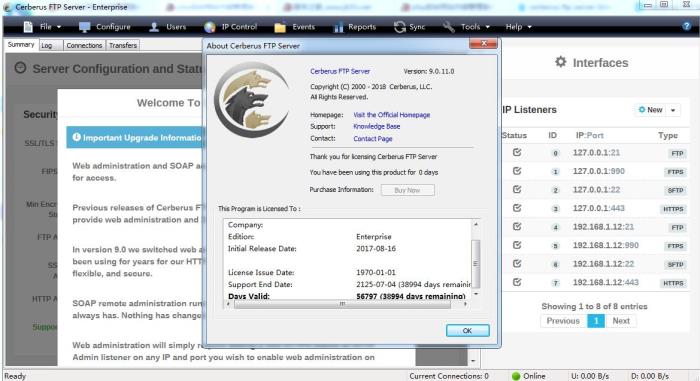Click the Sync arrows icon
The width and height of the screenshot is (700, 381).
400,27
